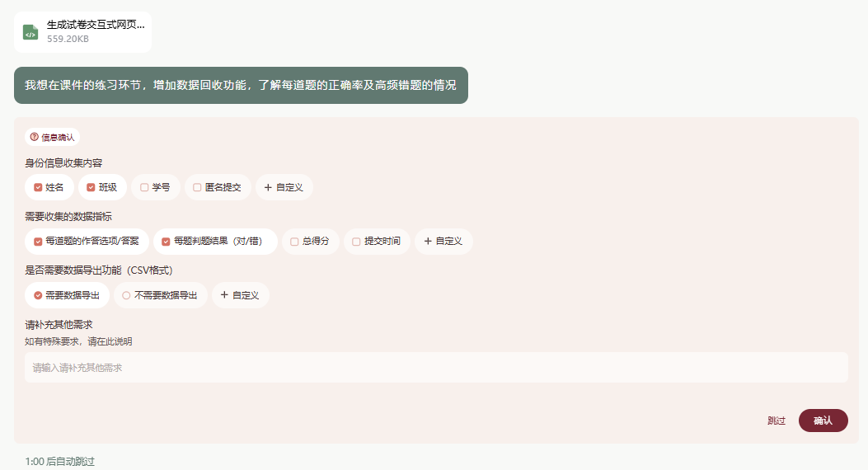Enable the 匿名提交 checkbox
This screenshot has height=470, width=868.
(x=197, y=188)
